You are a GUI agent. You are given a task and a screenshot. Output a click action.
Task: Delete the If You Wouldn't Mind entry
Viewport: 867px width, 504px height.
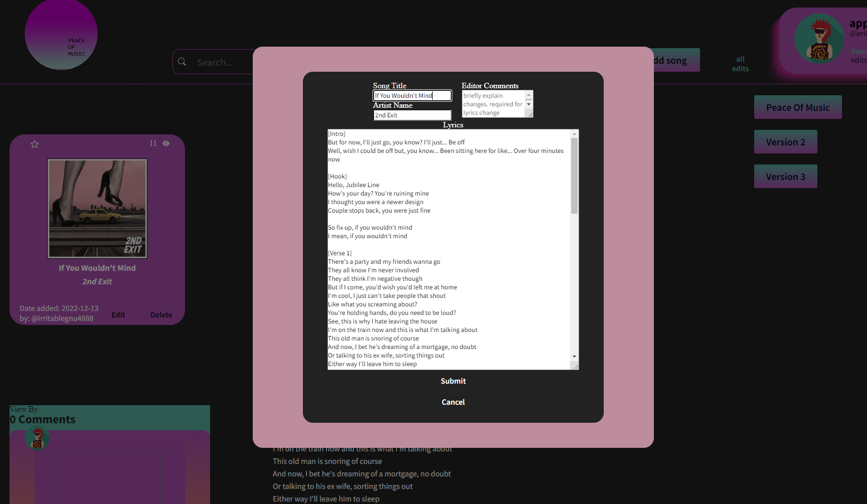pos(161,314)
